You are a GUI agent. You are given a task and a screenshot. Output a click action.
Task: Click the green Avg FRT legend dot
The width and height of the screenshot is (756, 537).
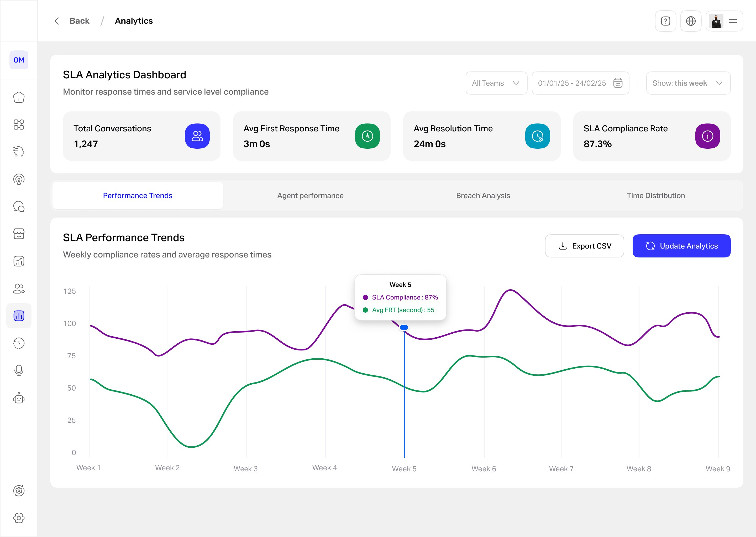365,310
